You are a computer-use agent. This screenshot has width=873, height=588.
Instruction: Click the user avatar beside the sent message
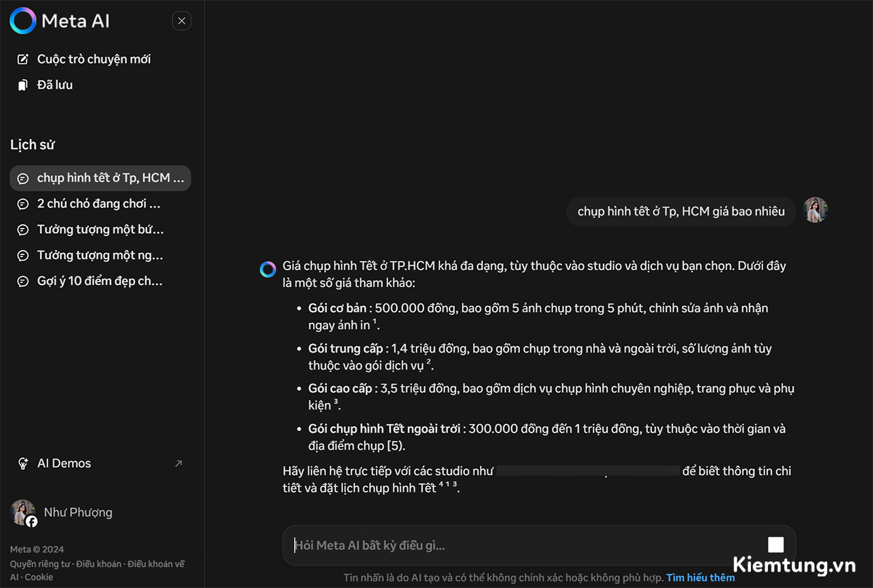click(815, 210)
